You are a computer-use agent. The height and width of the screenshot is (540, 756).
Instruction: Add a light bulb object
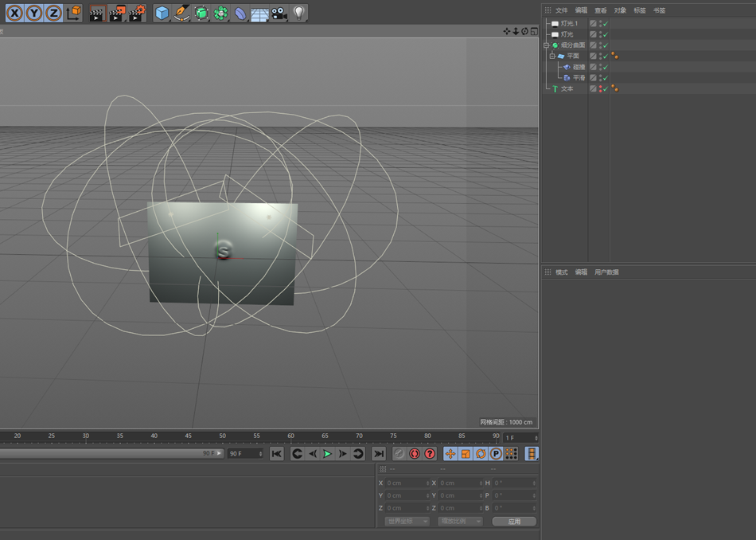[299, 13]
